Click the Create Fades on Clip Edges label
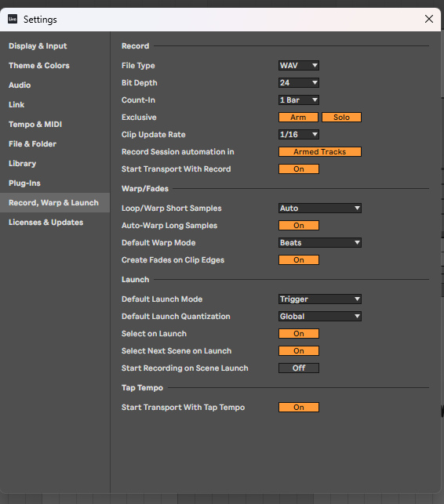The image size is (444, 504). click(173, 260)
